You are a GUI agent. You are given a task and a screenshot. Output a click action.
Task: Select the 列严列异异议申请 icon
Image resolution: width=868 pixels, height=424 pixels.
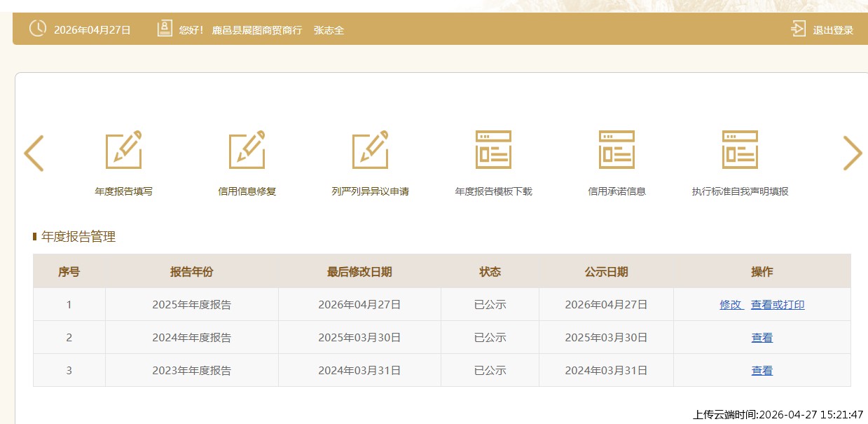pos(371,150)
